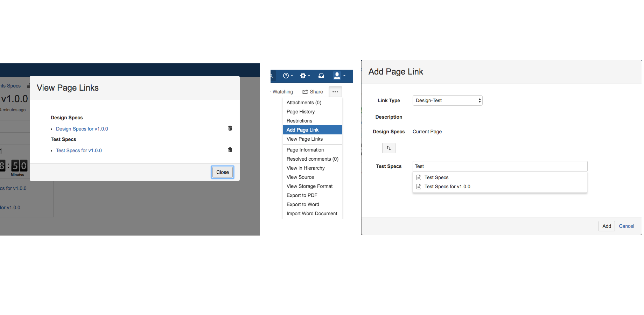
Task: Select Attachments (0) menu item
Action: click(312, 103)
